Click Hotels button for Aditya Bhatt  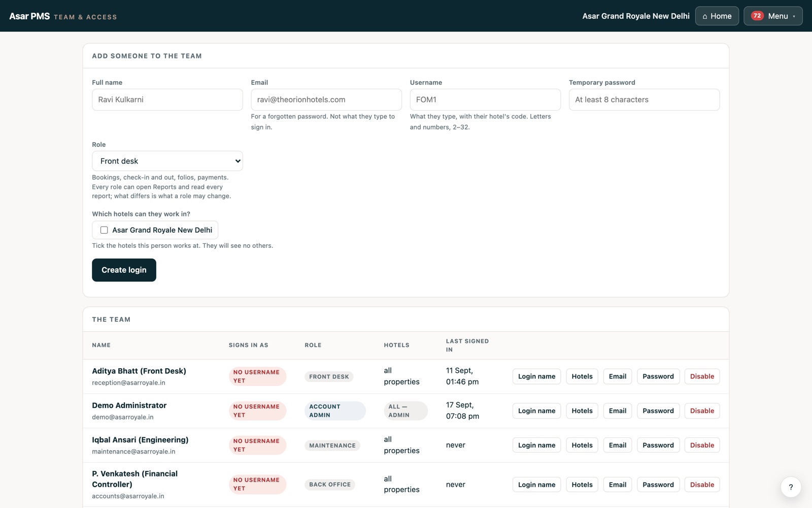click(x=582, y=376)
